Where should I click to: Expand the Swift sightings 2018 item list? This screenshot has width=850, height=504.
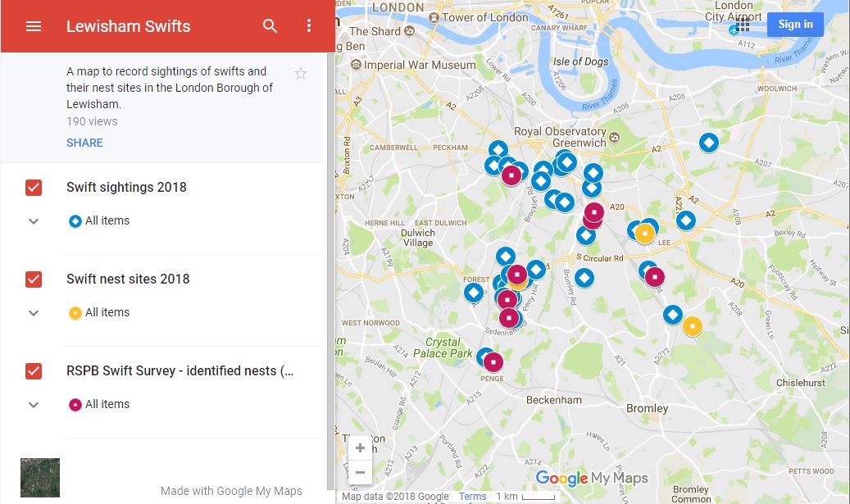[33, 220]
